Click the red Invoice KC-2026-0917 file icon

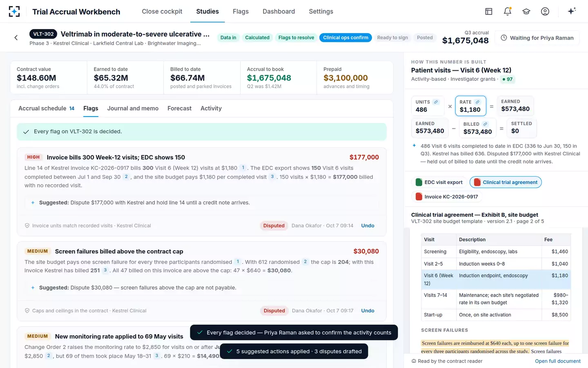419,197
